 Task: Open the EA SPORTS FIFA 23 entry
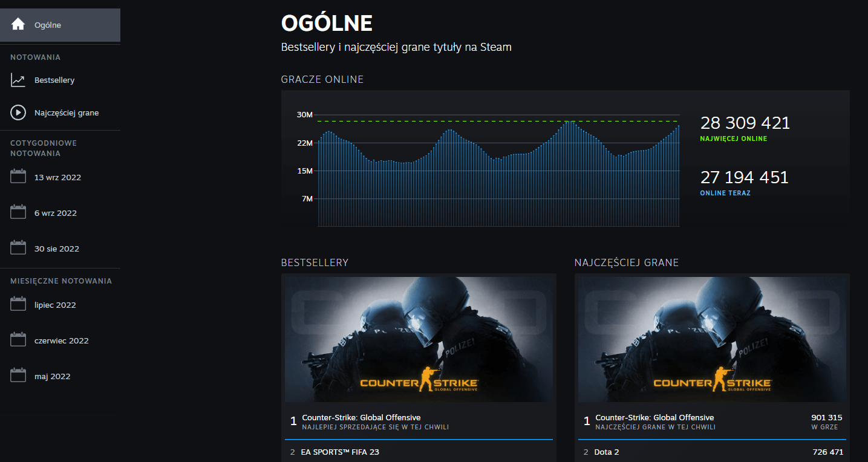click(x=340, y=451)
